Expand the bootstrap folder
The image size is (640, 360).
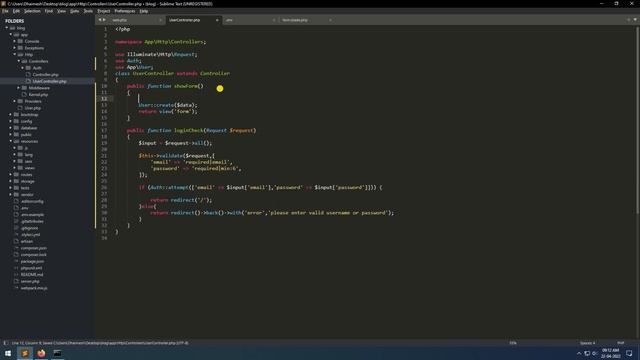click(11, 115)
